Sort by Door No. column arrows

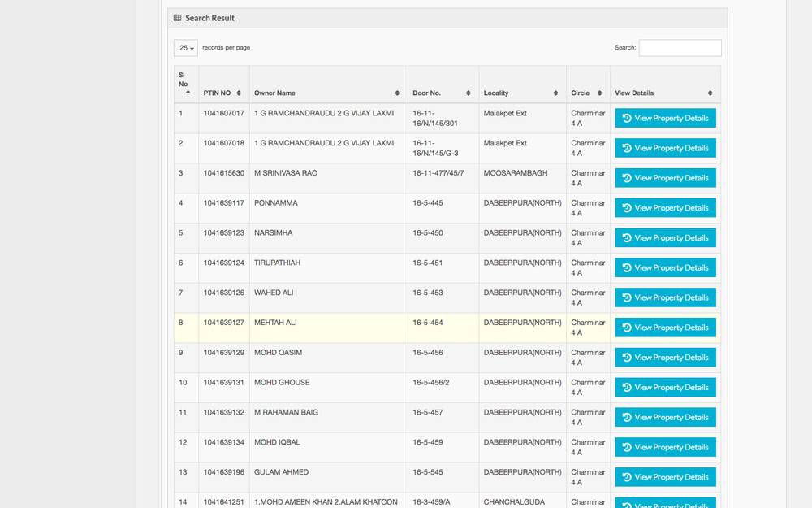[469, 93]
